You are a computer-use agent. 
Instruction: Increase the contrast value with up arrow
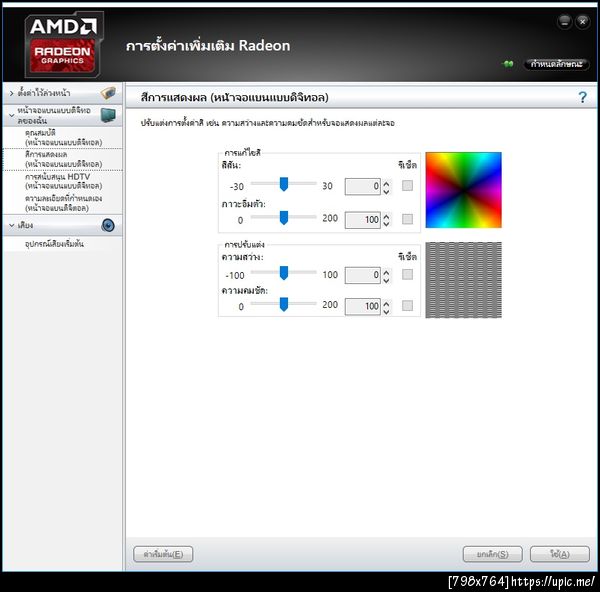[x=386, y=303]
